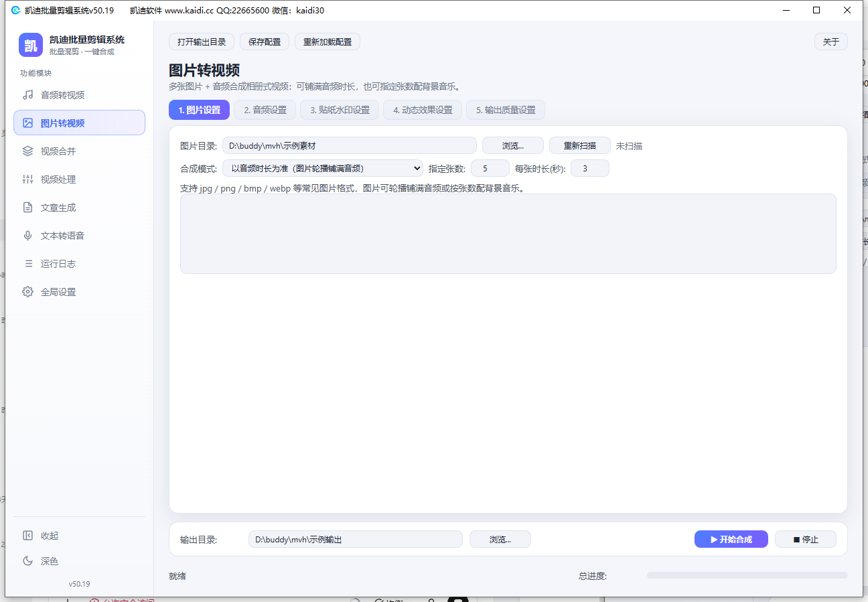Open the 4. 动态效果设置 tab

coord(423,110)
